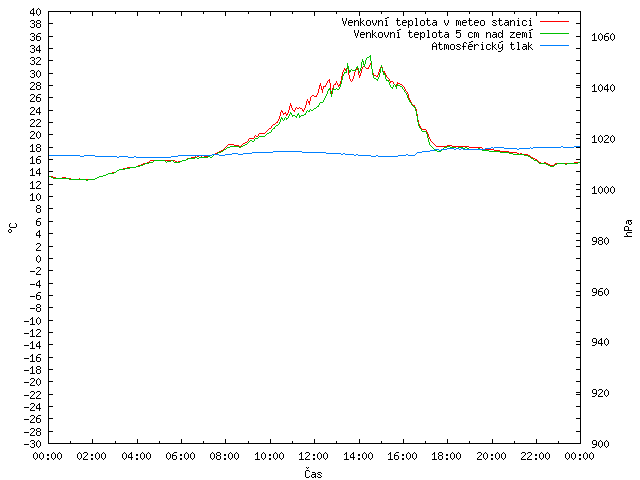The image size is (640, 480).
Task: Click the left axis unit label '°C'
Action: coord(13,228)
